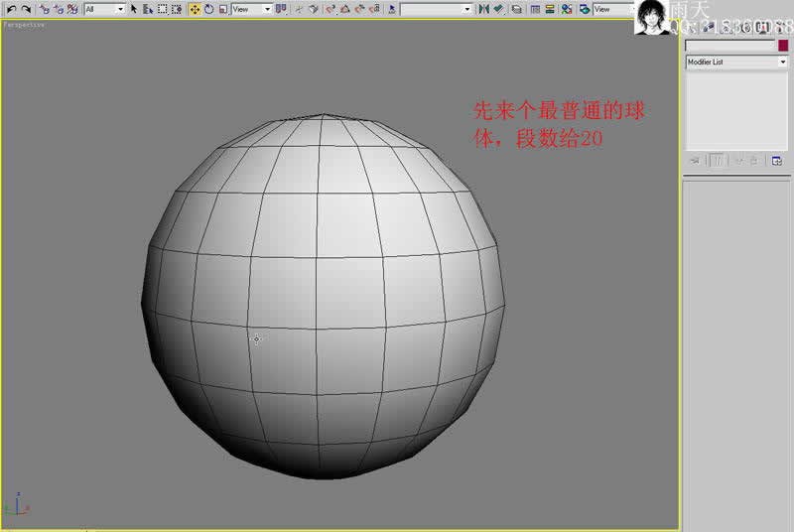Click the Use Pivot Point Center icon
Screen dimensions: 794x532
coord(281,9)
